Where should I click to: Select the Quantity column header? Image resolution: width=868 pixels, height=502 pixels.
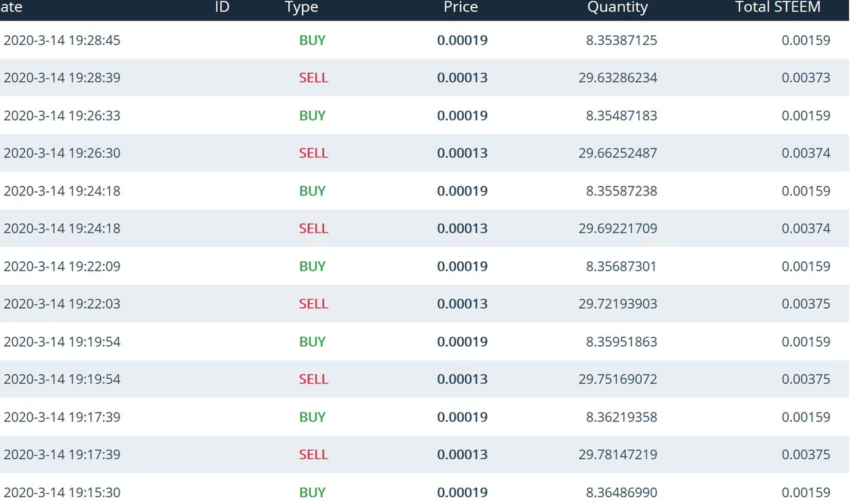[618, 7]
